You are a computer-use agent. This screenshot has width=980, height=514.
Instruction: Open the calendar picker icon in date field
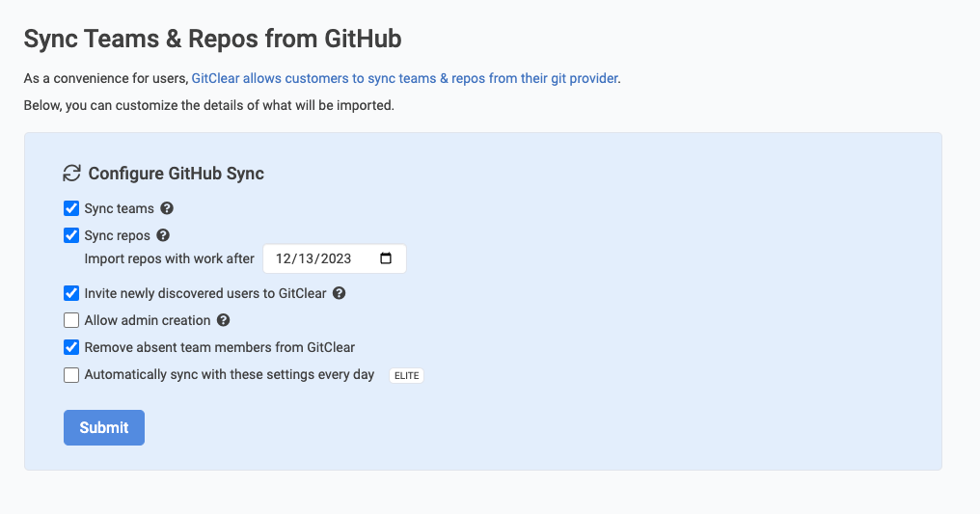[x=386, y=258]
